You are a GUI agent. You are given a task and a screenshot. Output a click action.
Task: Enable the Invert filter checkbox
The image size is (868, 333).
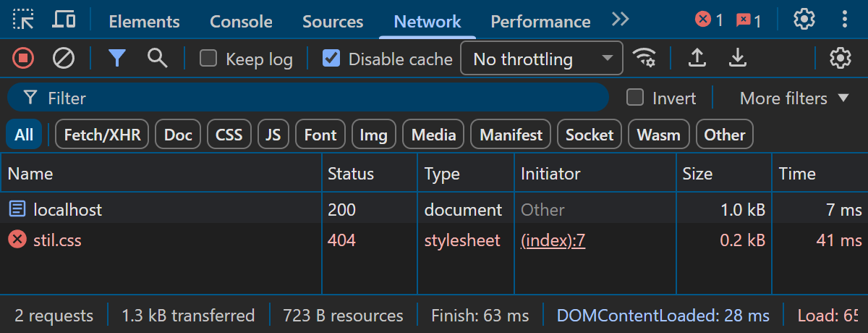point(635,97)
